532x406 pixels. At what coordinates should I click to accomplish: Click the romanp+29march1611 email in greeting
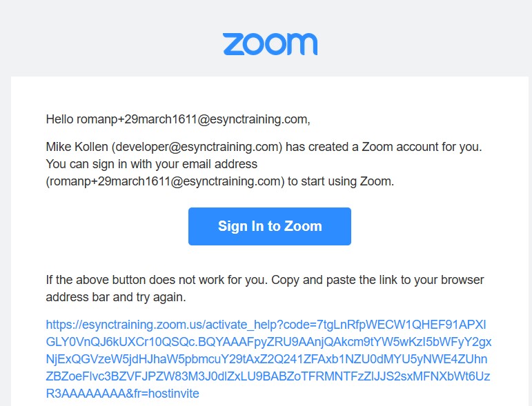[192, 119]
